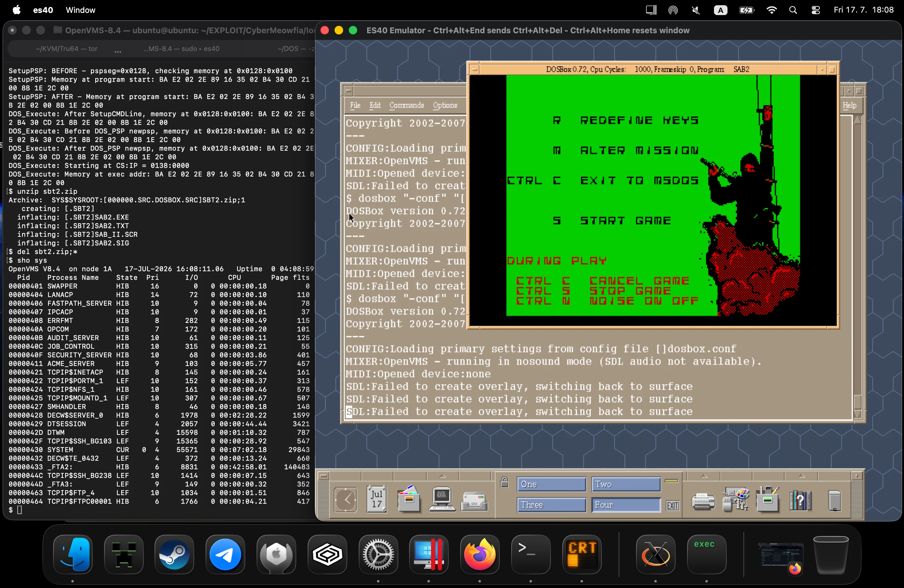Open Telegram from the Dock
The height and width of the screenshot is (588, 904).
point(226,554)
